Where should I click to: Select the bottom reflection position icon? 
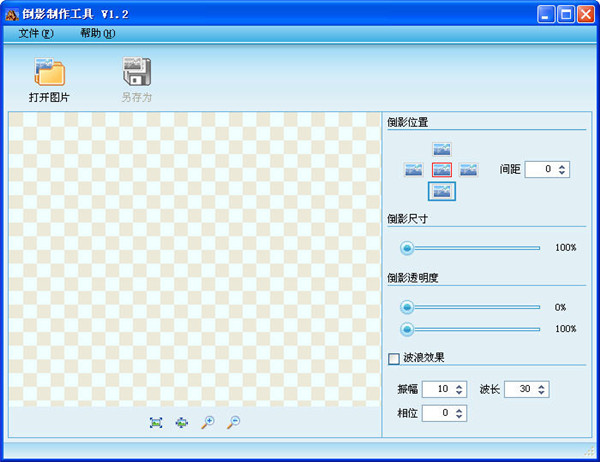tap(442, 191)
